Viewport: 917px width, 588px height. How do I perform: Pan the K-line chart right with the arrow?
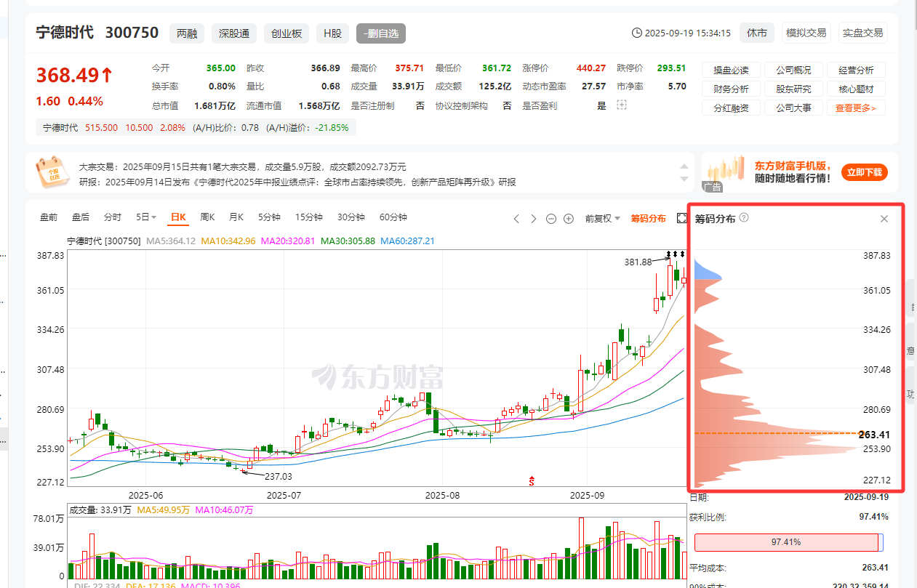pyautogui.click(x=534, y=218)
